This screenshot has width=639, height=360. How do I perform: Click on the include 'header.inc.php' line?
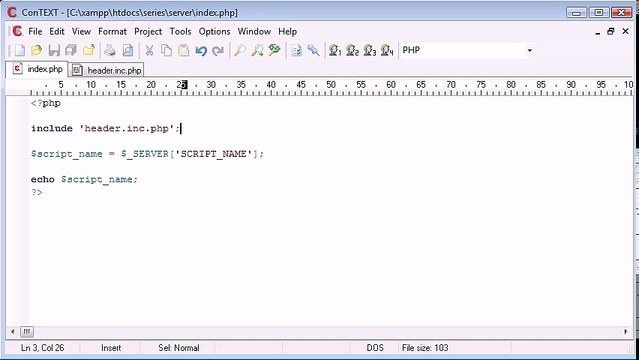coord(106,128)
